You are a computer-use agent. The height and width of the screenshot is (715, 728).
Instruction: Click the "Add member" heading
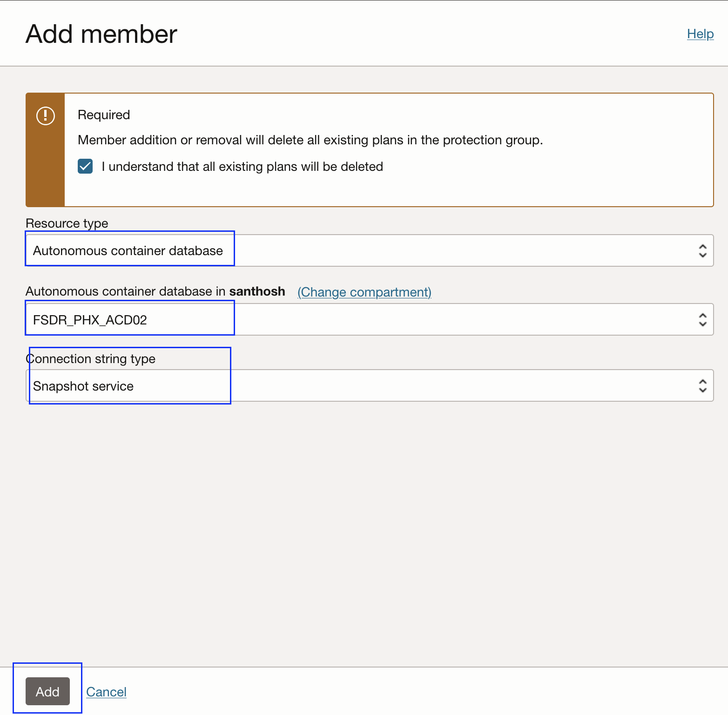coord(101,34)
